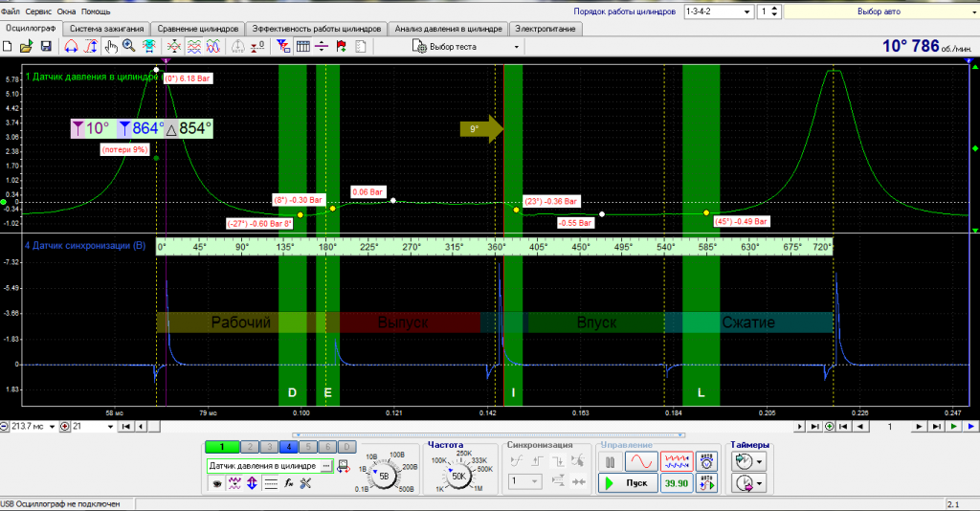Open the Помощь menu
The height and width of the screenshot is (511, 980).
(96, 11)
